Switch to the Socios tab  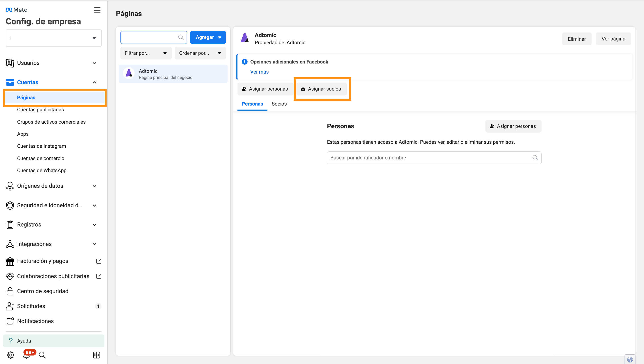(279, 104)
